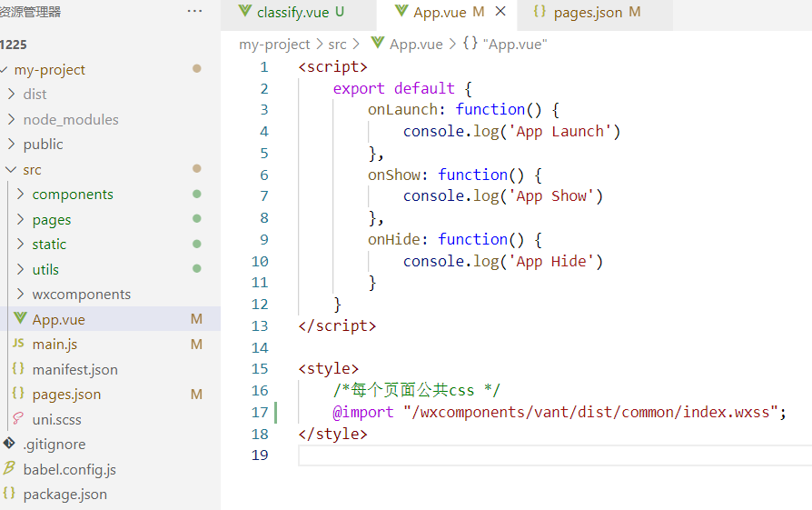The width and height of the screenshot is (812, 510).
Task: Expand the wxcomponents folder
Action: point(21,294)
